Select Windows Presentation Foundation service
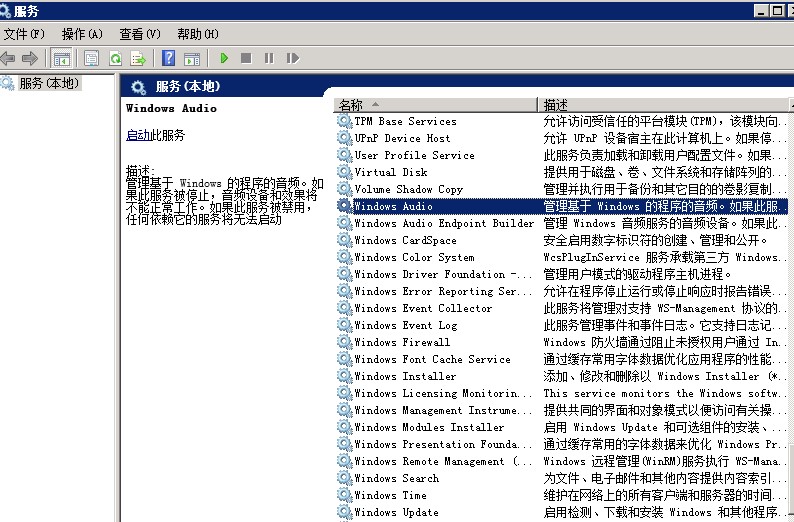Screen dimensions: 794x522 561,445
